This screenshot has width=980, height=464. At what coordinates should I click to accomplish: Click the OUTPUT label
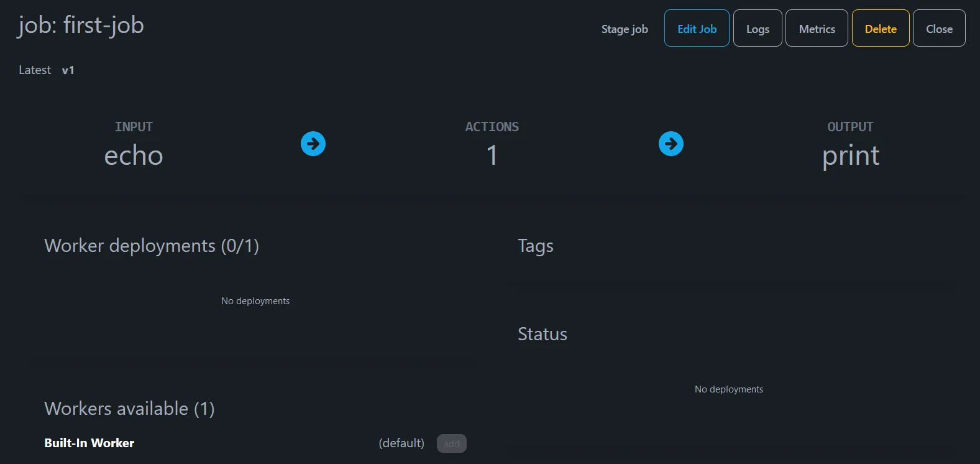click(x=851, y=127)
